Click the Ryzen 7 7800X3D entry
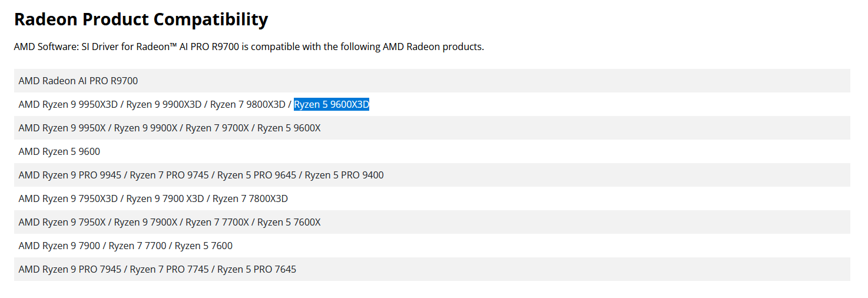 pyautogui.click(x=250, y=199)
